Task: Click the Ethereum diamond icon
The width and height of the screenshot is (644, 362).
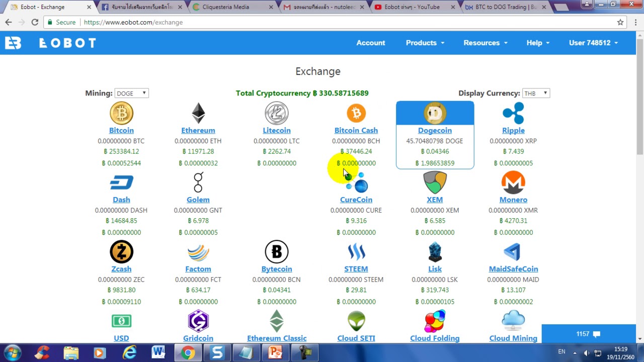Action: (x=198, y=113)
